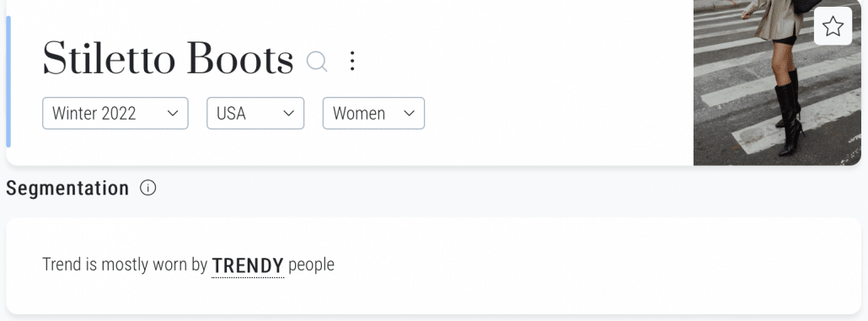Click the Segmentation section heading
This screenshot has height=321, width=868.
click(67, 188)
